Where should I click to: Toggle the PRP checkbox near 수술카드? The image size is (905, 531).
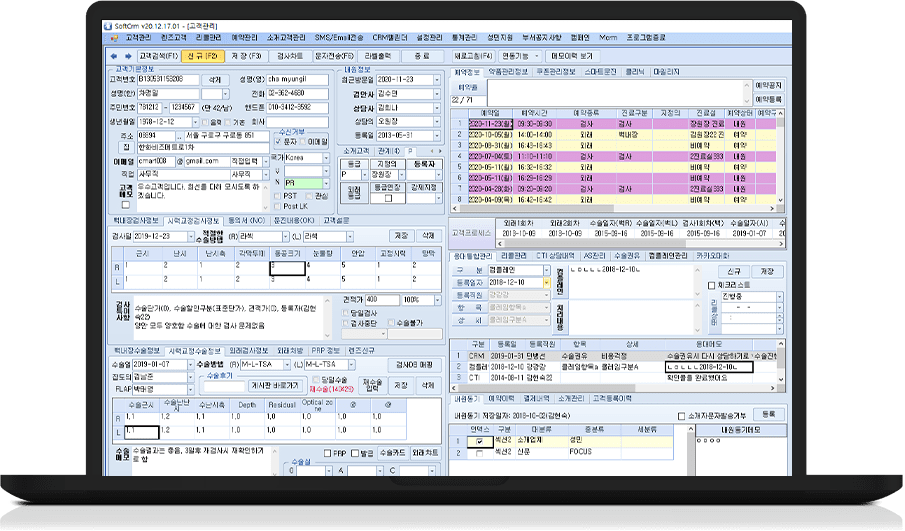(x=327, y=454)
